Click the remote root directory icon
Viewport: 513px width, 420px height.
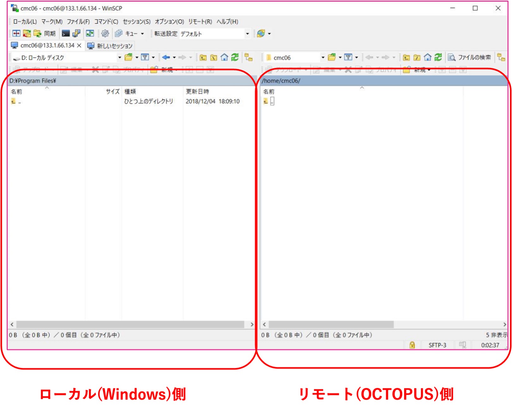click(417, 57)
